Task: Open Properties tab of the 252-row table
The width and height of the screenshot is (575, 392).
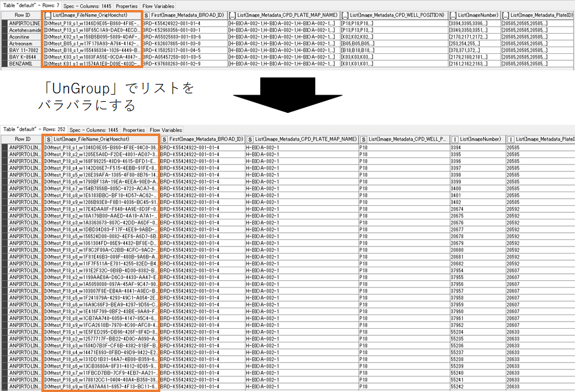Action: click(x=134, y=130)
